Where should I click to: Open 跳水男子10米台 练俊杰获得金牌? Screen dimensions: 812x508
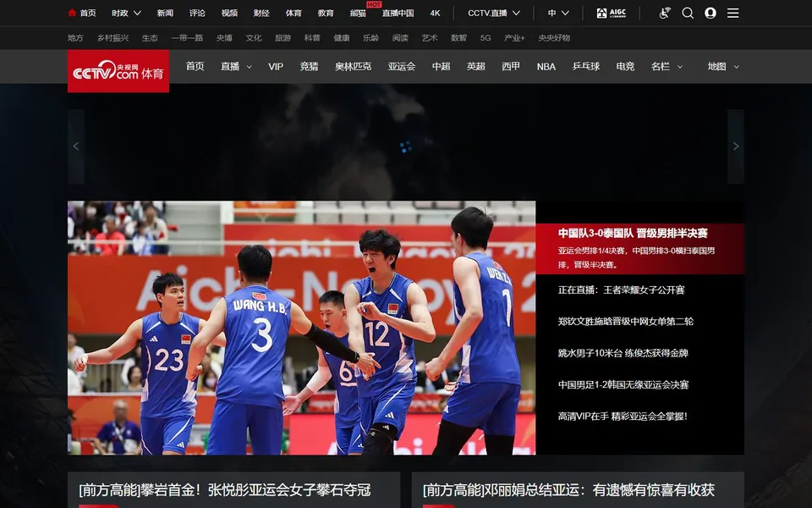[x=623, y=353]
